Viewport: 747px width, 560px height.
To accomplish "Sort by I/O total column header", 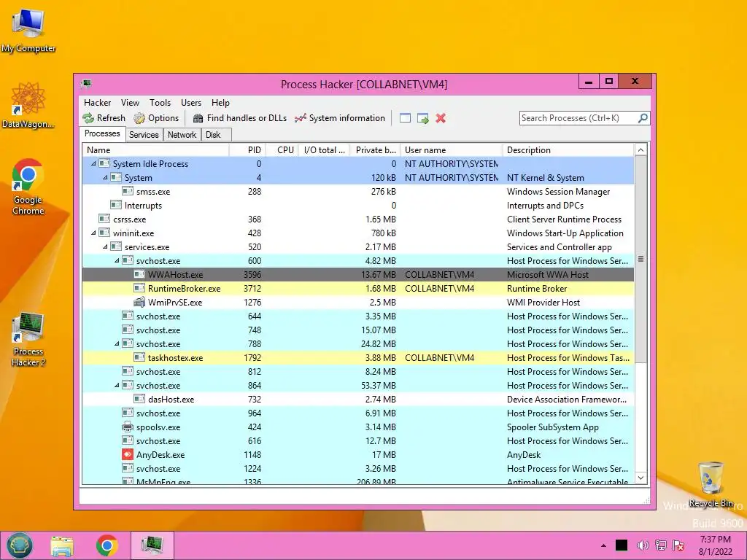I will click(x=324, y=150).
